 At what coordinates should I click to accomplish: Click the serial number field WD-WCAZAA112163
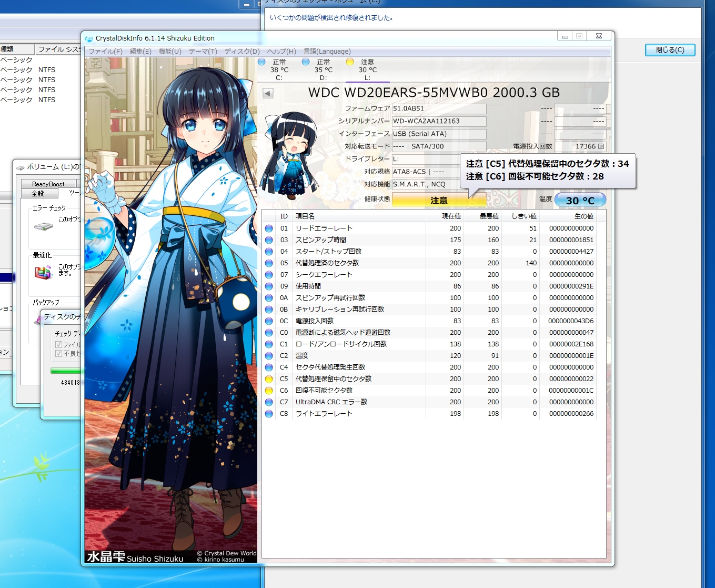(439, 121)
